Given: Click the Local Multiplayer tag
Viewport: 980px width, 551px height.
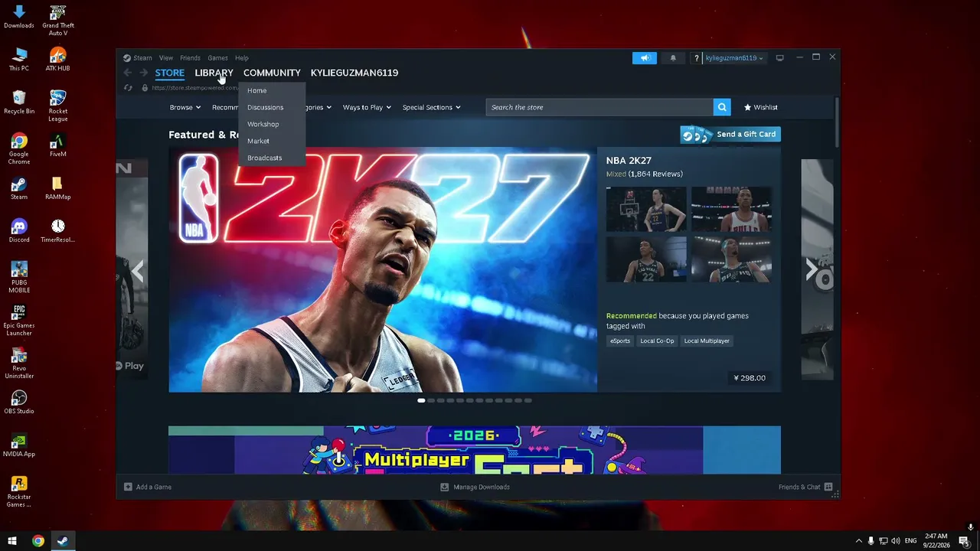Looking at the screenshot, I should (707, 341).
